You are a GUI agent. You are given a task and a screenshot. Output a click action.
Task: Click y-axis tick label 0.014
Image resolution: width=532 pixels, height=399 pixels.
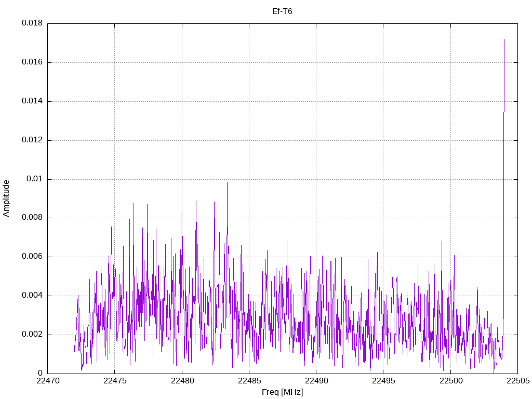tap(32, 101)
